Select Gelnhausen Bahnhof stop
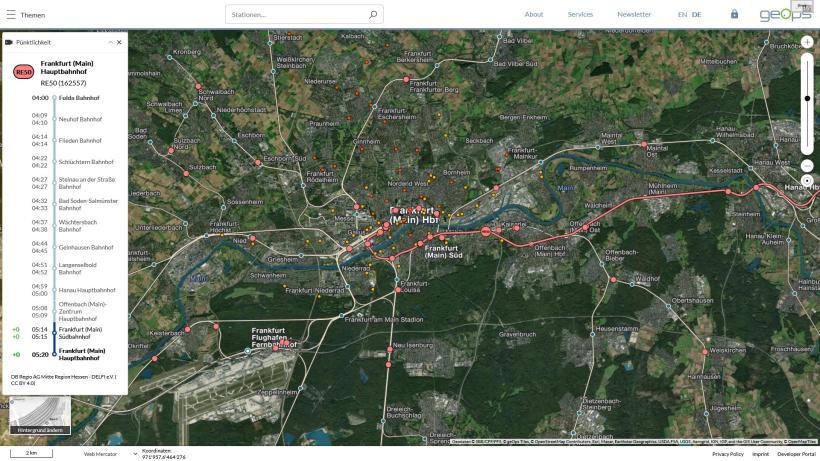 [86, 247]
